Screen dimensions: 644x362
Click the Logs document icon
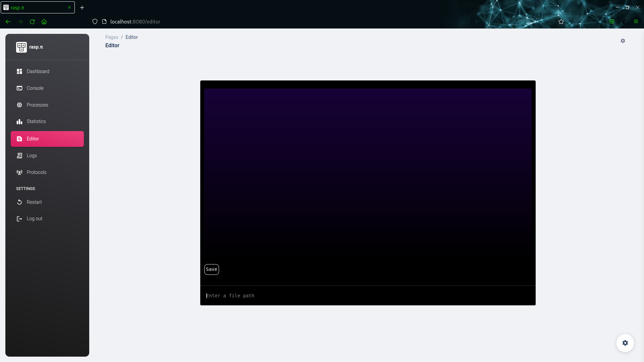19,156
